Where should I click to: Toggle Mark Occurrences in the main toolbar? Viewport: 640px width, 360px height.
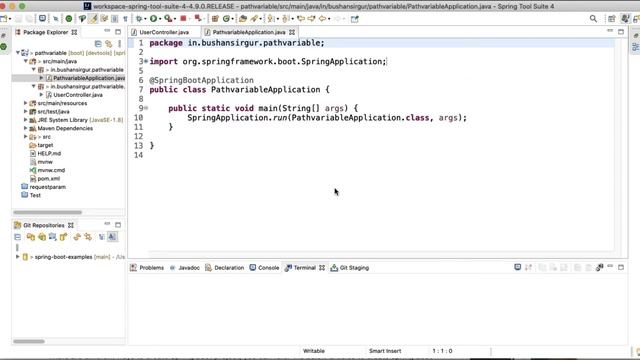pos(93,19)
